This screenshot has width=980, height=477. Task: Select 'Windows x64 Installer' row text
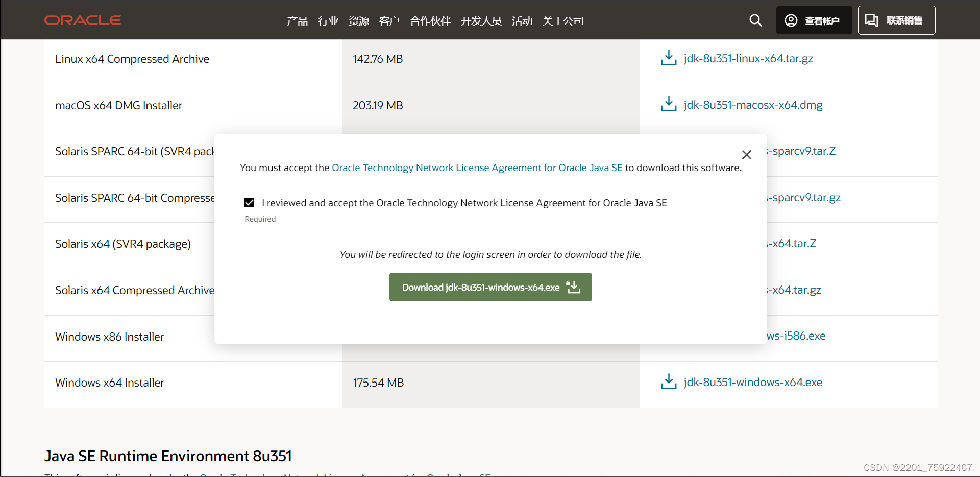[109, 383]
